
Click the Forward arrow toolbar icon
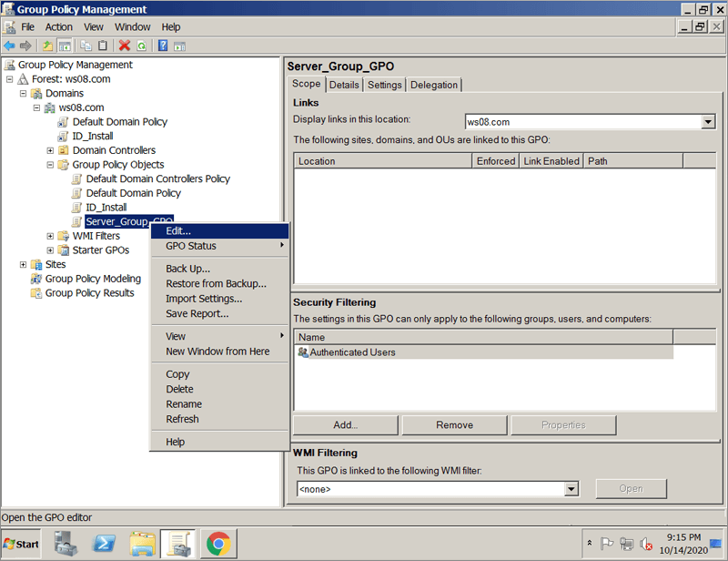(25, 46)
